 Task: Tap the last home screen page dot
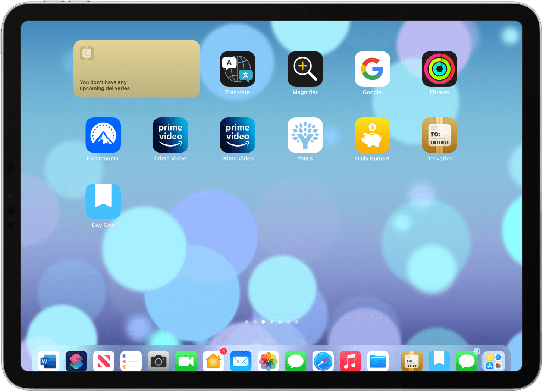(x=297, y=322)
